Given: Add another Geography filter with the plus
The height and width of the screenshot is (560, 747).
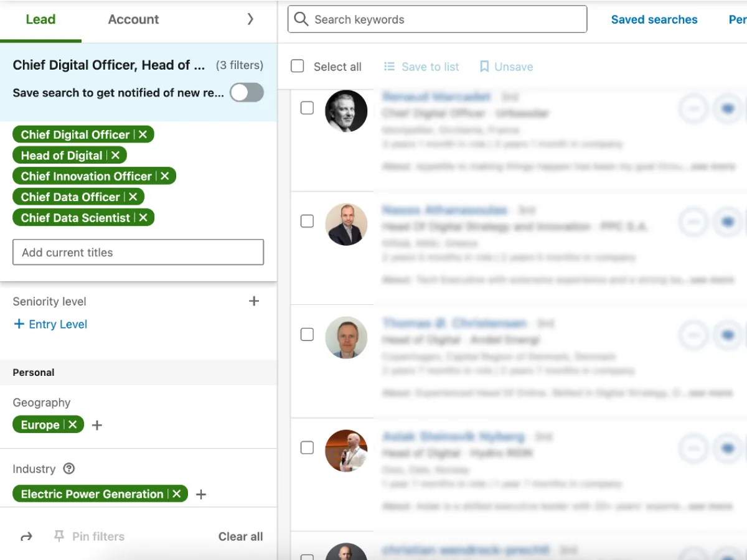Looking at the screenshot, I should [x=97, y=426].
